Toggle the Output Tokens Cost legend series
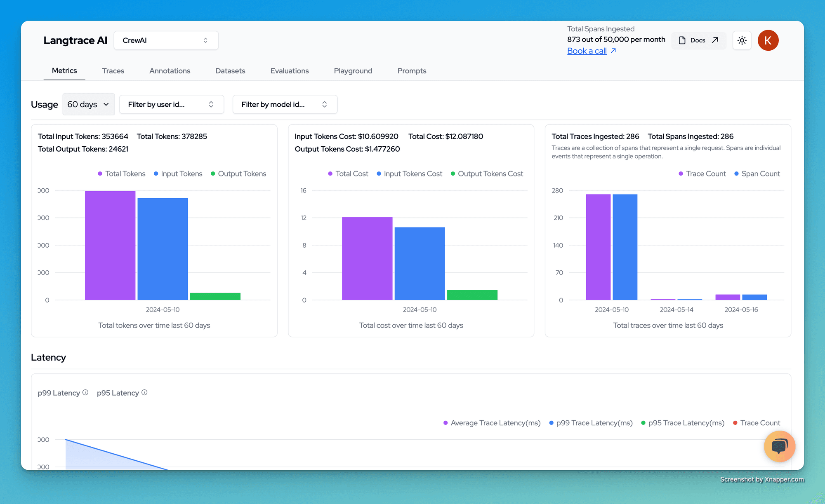Viewport: 825px width, 504px height. pos(487,173)
